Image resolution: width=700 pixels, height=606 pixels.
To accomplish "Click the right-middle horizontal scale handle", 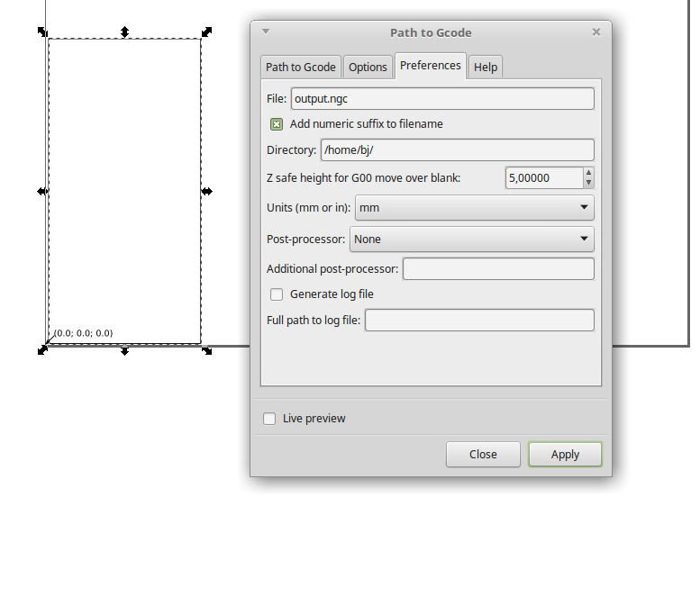I will (x=206, y=191).
